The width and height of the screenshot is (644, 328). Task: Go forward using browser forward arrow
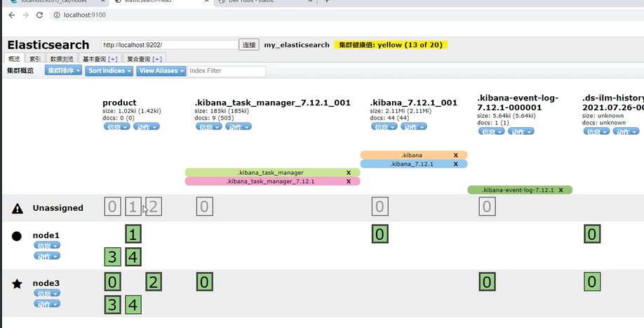click(25, 15)
